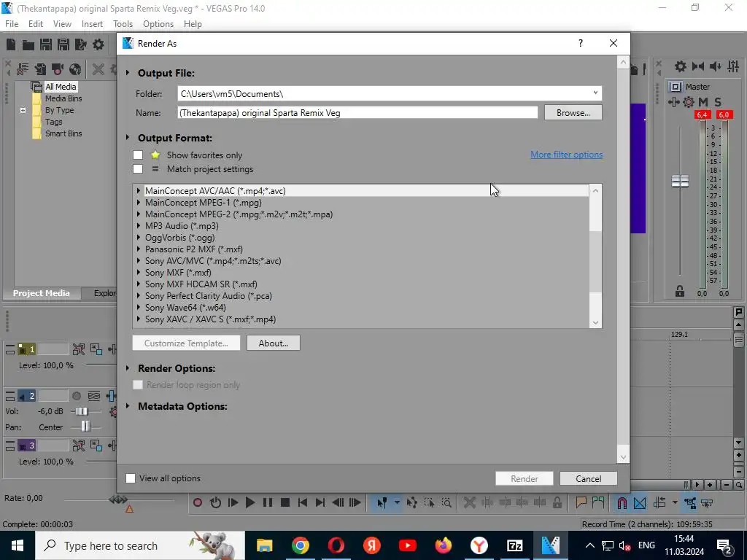Screen dimensions: 747x560
Task: Open the Insert menu
Action: [92, 24]
